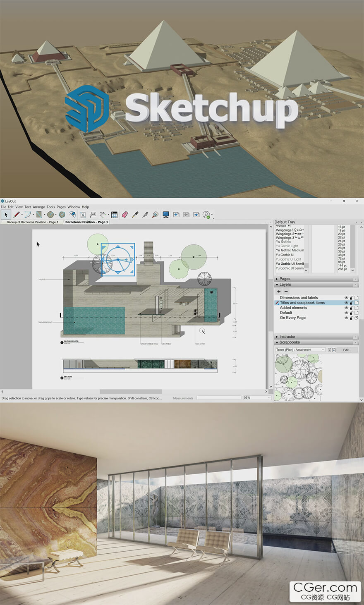Select the Circle tool

coord(50,215)
